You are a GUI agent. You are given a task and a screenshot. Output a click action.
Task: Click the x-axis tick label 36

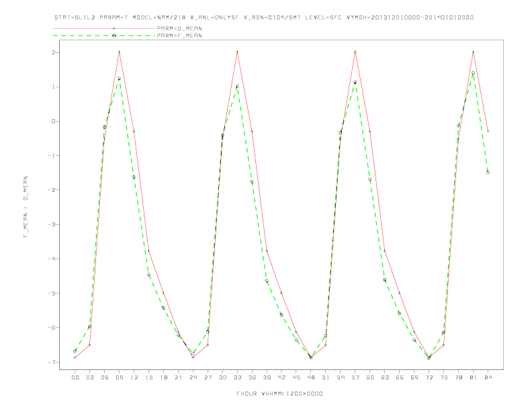[252, 377]
